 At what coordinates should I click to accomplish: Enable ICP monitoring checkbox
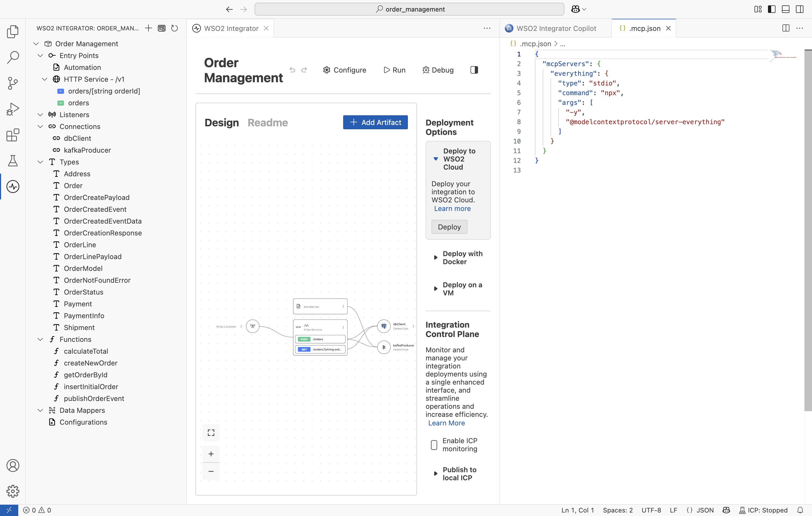(x=434, y=445)
